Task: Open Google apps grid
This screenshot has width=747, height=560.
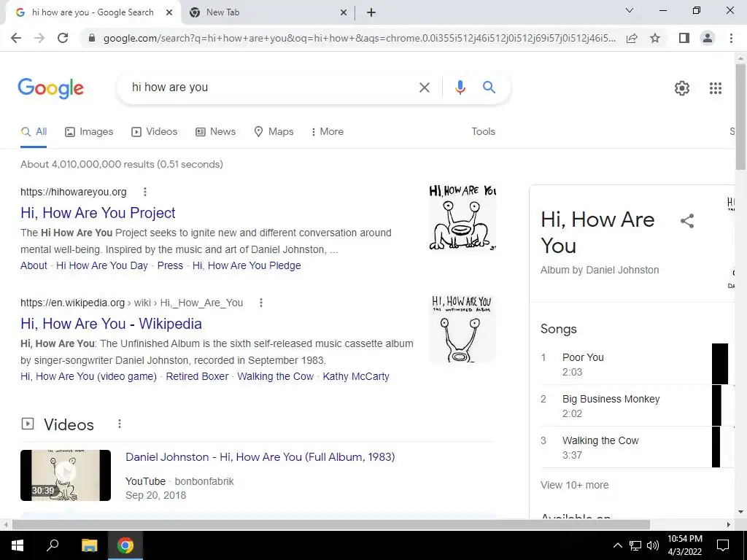Action: tap(716, 88)
